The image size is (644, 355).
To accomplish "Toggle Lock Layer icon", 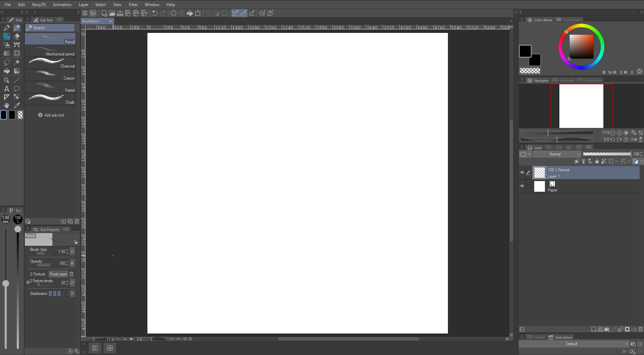I will click(x=597, y=161).
